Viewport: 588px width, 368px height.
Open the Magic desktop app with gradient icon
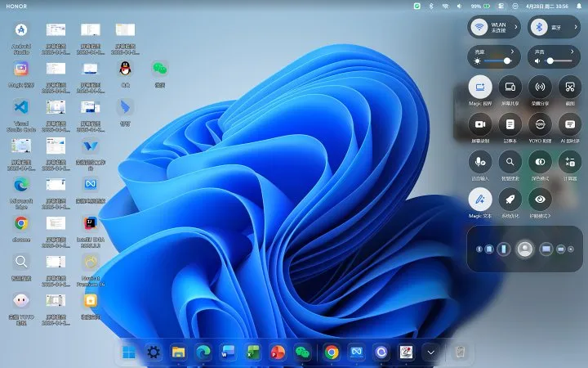[21, 69]
